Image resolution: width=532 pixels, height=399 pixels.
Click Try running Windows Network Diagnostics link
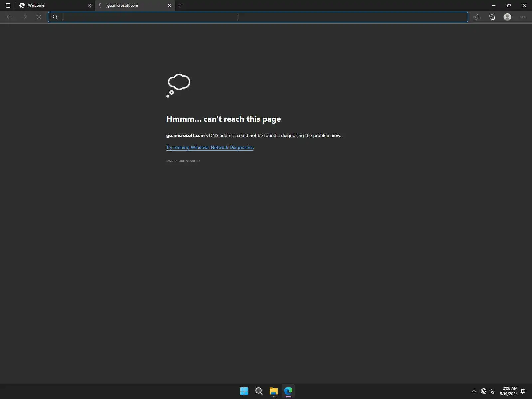[210, 147]
